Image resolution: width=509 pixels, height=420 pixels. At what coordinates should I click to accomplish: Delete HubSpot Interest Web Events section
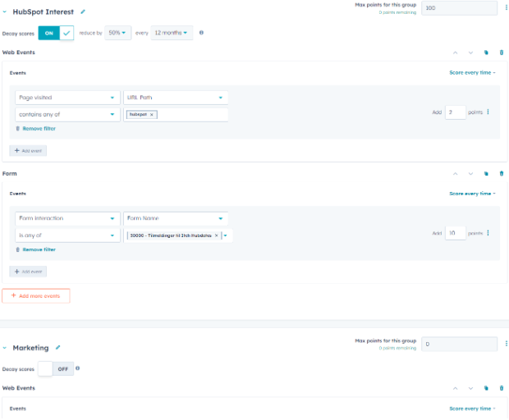point(502,52)
